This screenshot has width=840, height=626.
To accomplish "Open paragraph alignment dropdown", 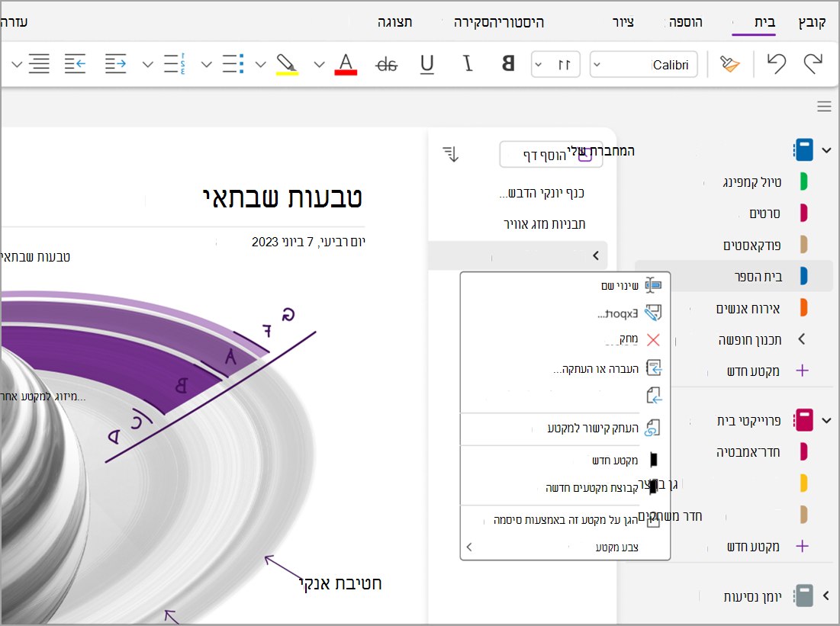I will (17, 65).
